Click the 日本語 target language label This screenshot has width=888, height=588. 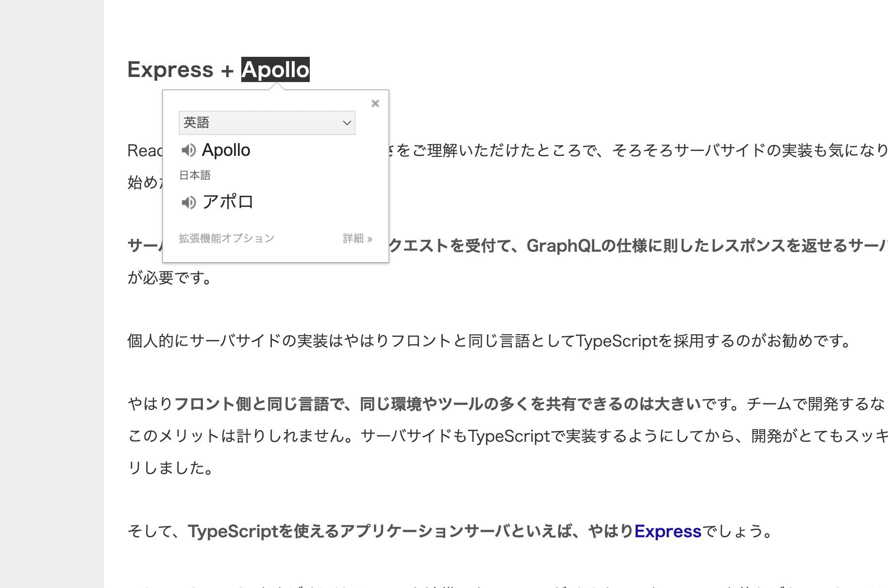(195, 175)
